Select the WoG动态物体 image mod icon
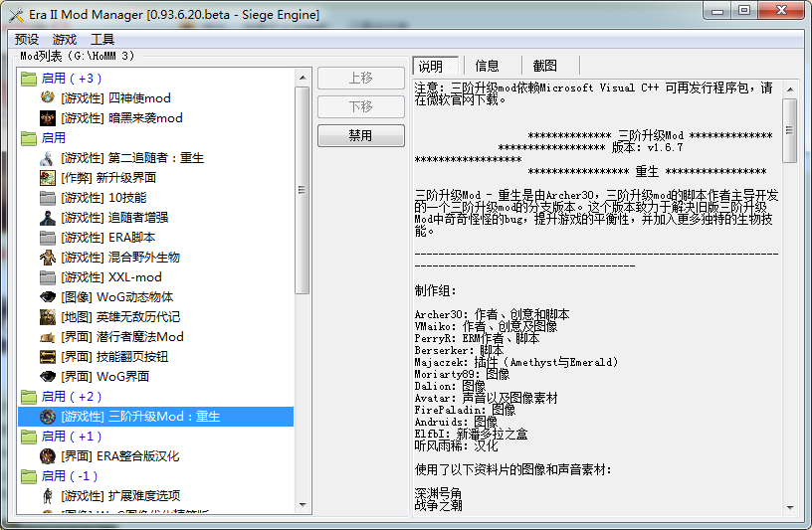 point(48,297)
